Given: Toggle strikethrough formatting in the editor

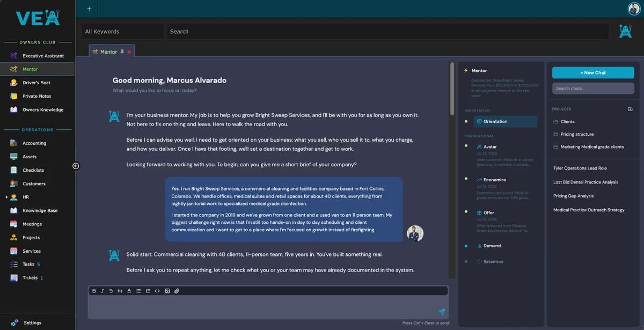Looking at the screenshot, I should [x=111, y=291].
